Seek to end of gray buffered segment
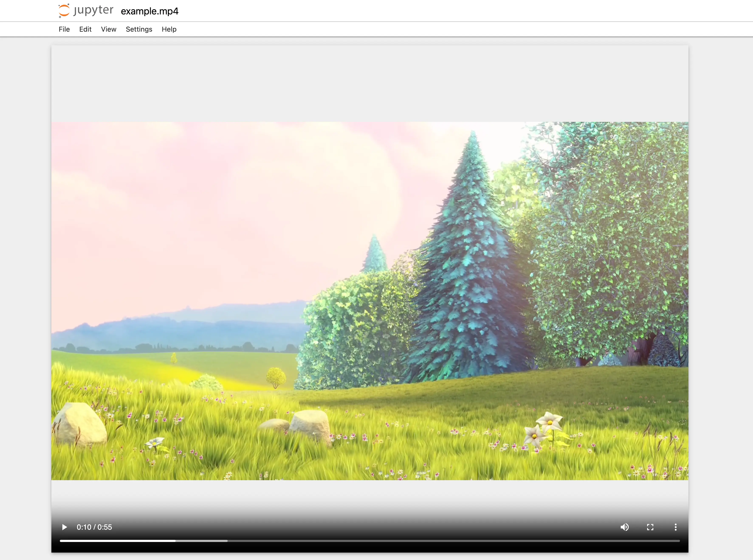753x560 pixels. click(227, 541)
